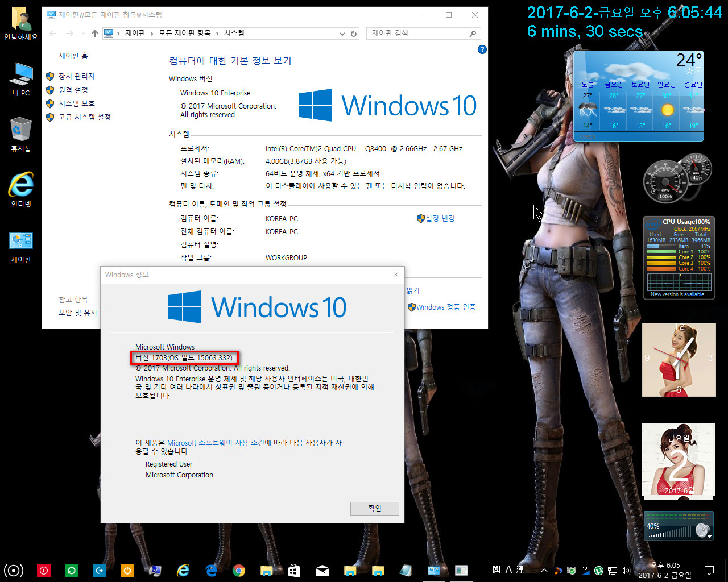The image size is (728, 582).
Task: Open Microsoft 소프트웨어 사용 조건 link
Action: tap(216, 443)
